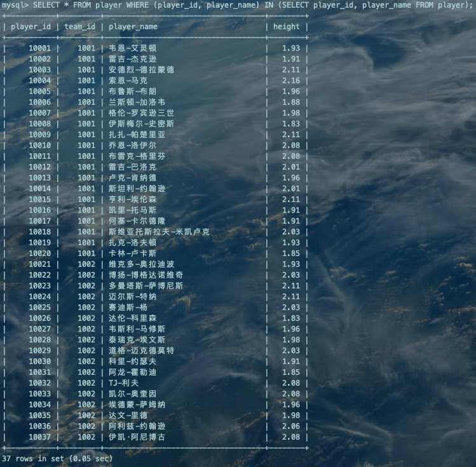Viewport: 476px width, 467px height.
Task: Select player id 10004
Action: 40,81
